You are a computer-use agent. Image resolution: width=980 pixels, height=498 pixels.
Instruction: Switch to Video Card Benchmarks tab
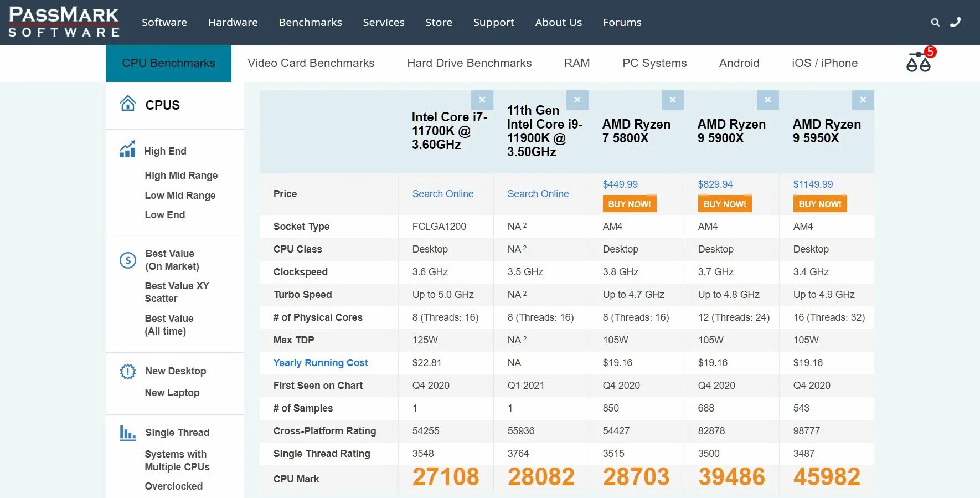(311, 63)
